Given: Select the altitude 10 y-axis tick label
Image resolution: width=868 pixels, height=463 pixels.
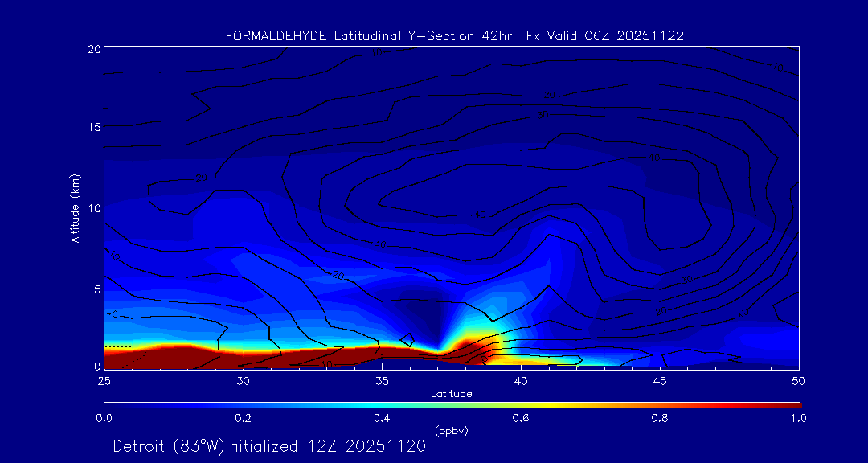Looking at the screenshot, I should (x=92, y=208).
